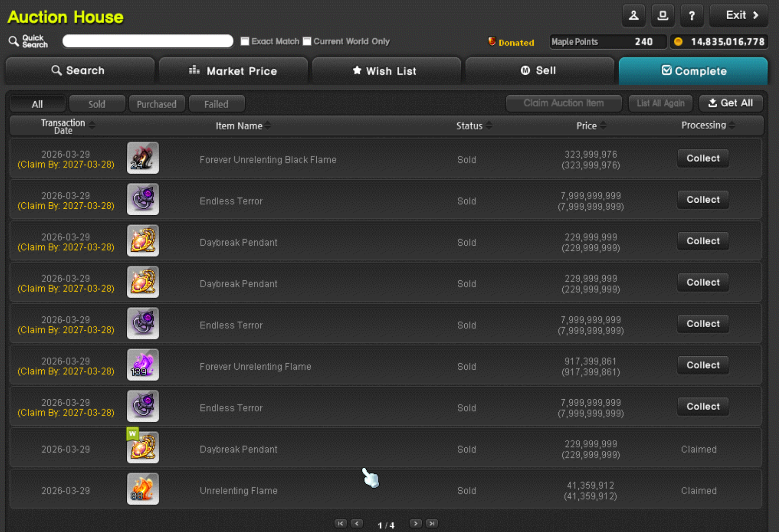Collect the Forever Unrelenting Flame sale
779x532 pixels.
(x=703, y=365)
